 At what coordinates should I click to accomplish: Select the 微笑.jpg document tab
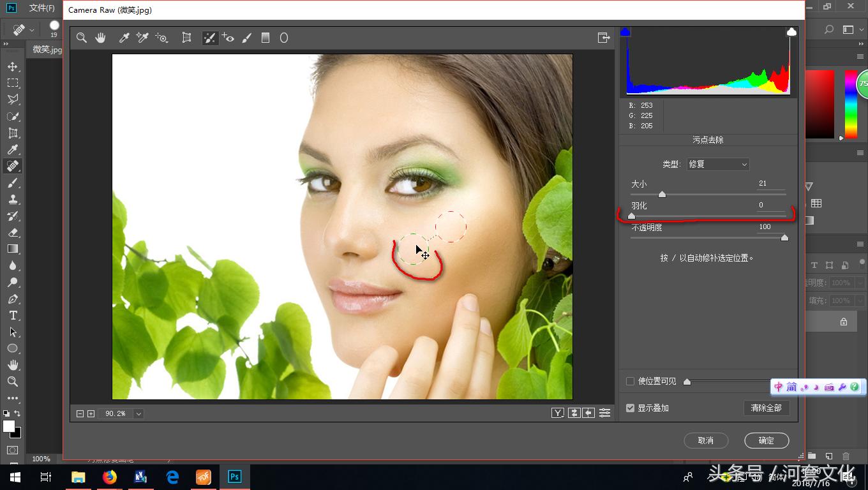(45, 49)
